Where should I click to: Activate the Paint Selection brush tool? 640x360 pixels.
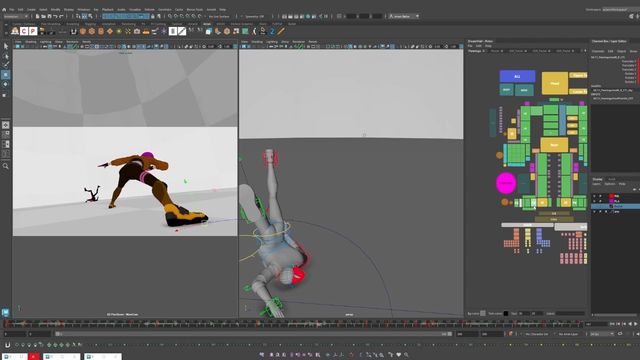[x=6, y=65]
